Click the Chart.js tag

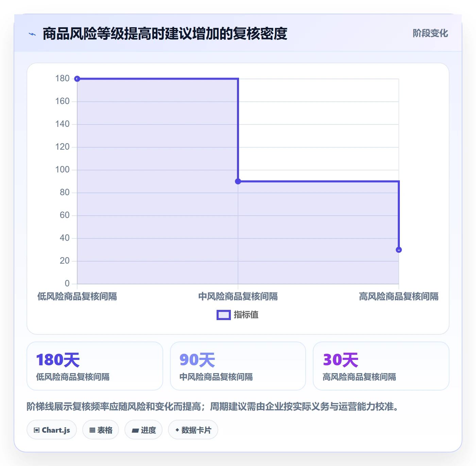(52, 430)
